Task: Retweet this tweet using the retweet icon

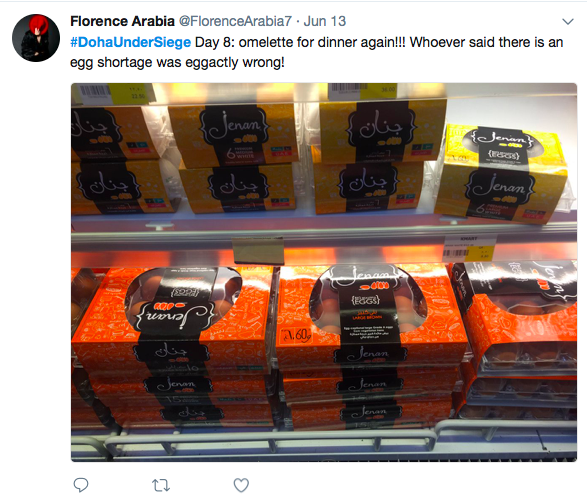Action: click(x=161, y=486)
